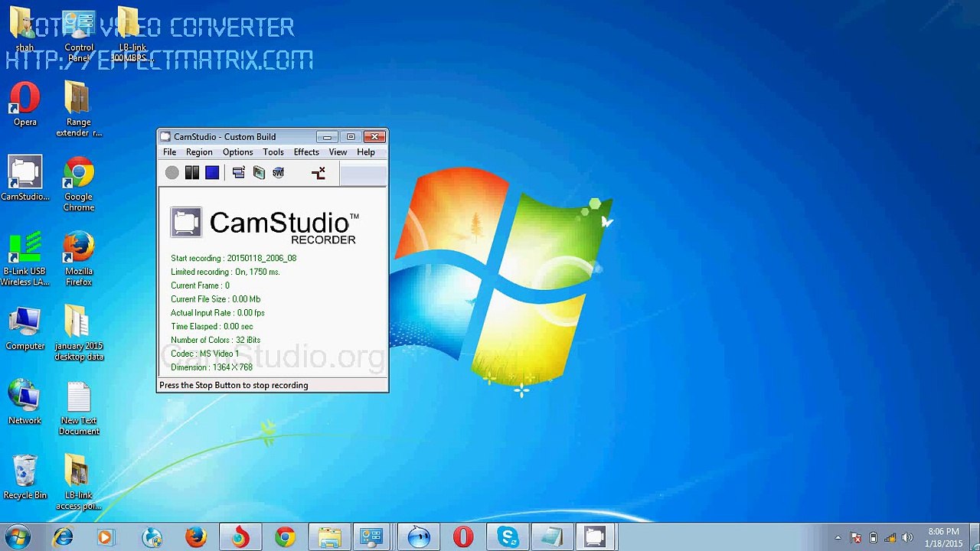This screenshot has height=551, width=980.
Task: Click the CamStudio Recorder logo banner
Action: coord(264,226)
